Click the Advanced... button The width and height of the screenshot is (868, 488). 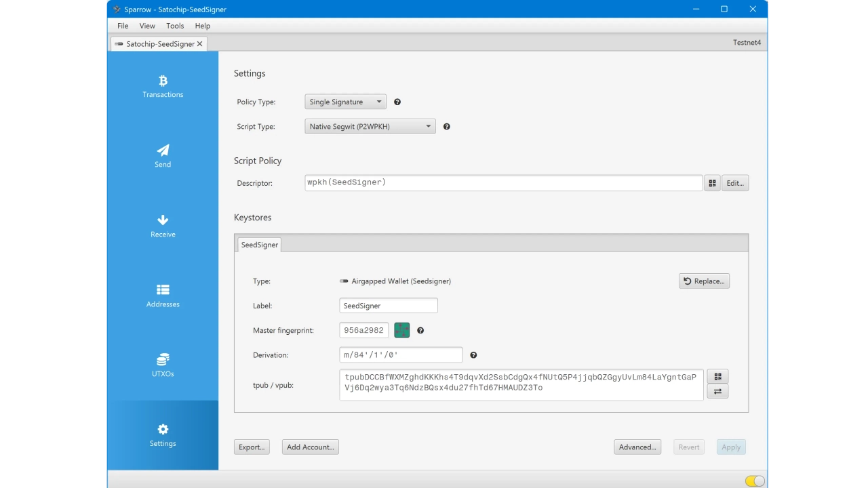(637, 447)
